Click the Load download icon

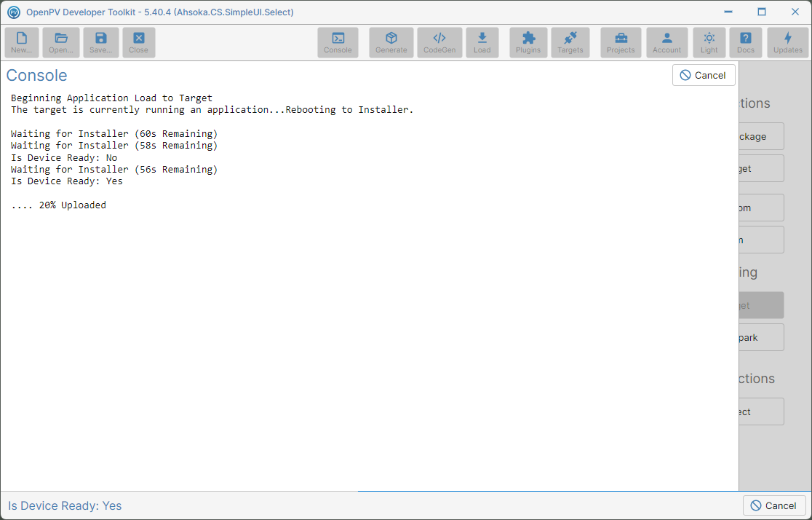coord(482,42)
